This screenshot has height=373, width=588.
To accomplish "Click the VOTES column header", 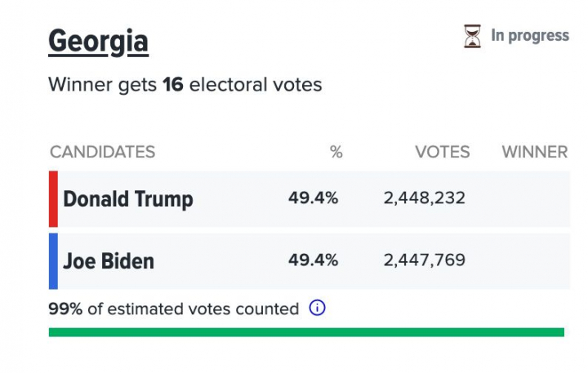I will click(442, 152).
